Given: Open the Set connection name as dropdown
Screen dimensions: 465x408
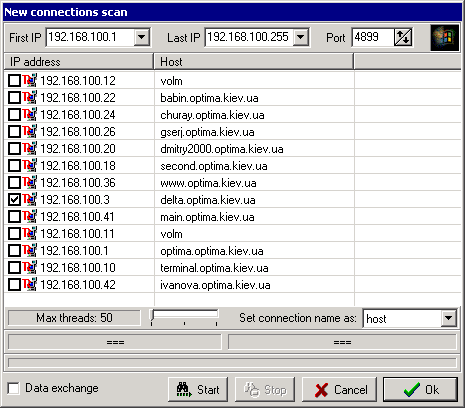Looking at the screenshot, I should point(449,318).
